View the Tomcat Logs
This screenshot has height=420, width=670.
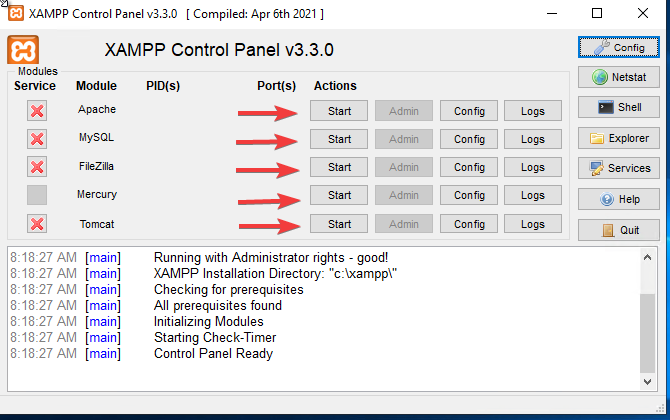point(533,224)
